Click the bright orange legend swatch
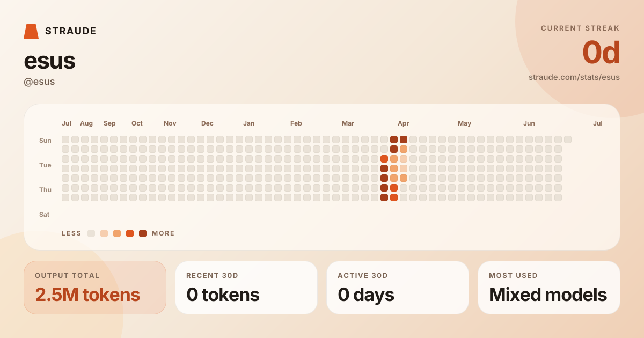644x338 pixels. pyautogui.click(x=130, y=233)
